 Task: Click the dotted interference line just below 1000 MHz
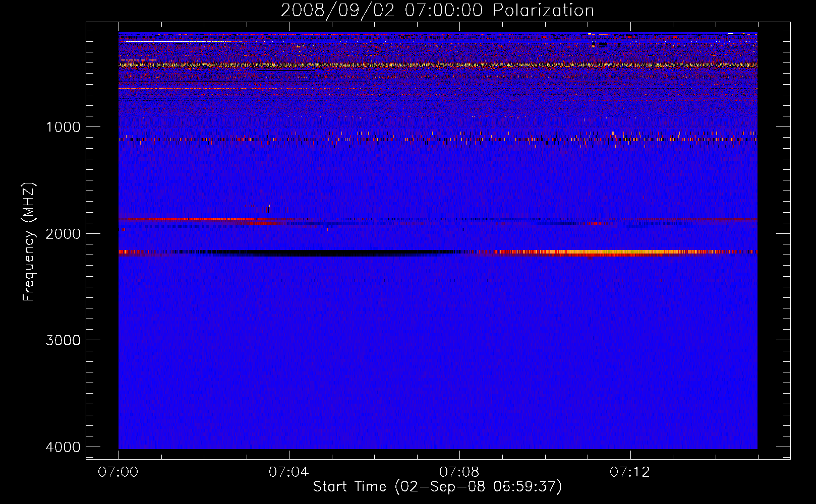click(438, 139)
